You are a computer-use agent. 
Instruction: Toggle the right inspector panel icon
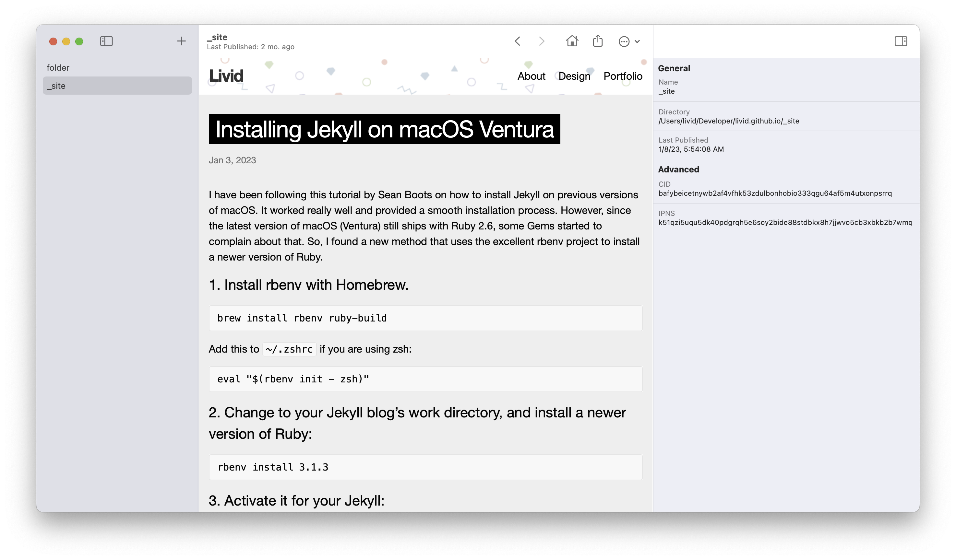point(901,41)
